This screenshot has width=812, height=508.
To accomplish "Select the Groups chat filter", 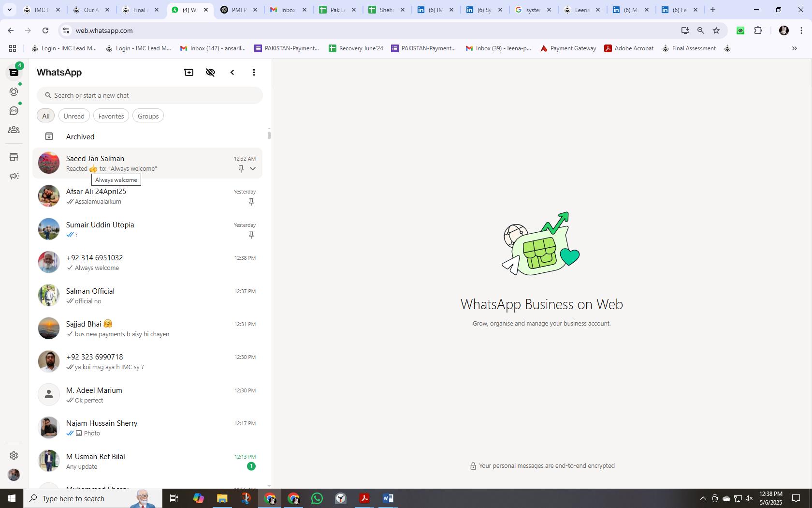I will click(x=148, y=116).
